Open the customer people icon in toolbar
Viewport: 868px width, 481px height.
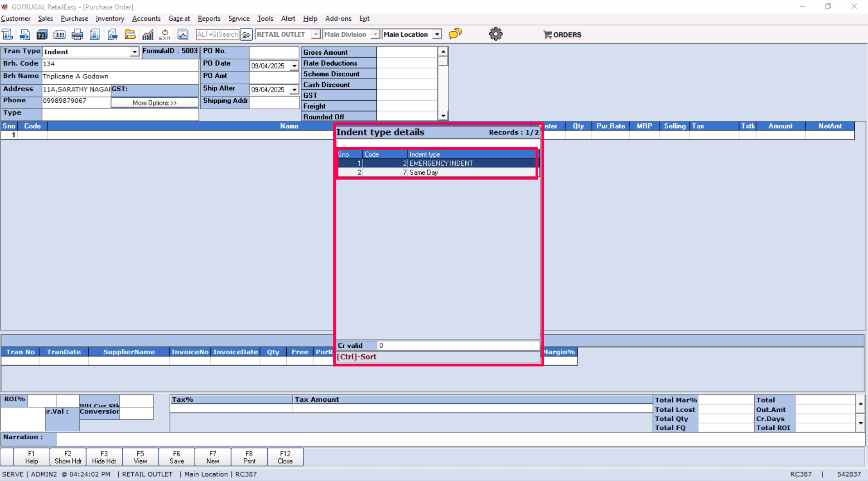click(x=42, y=34)
